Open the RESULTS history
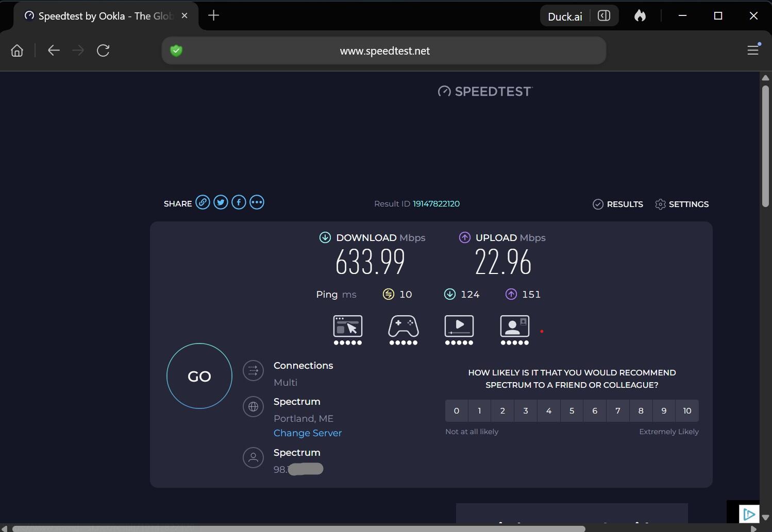The width and height of the screenshot is (772, 532). 618,204
